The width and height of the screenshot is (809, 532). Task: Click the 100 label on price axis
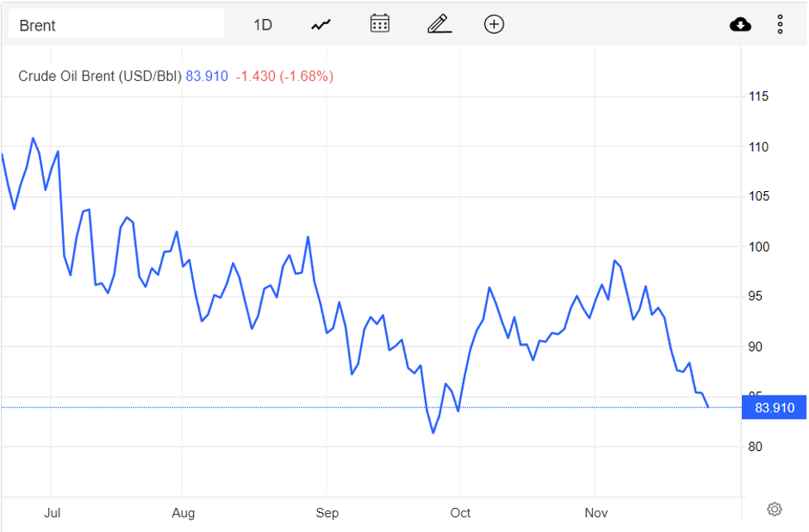(758, 247)
